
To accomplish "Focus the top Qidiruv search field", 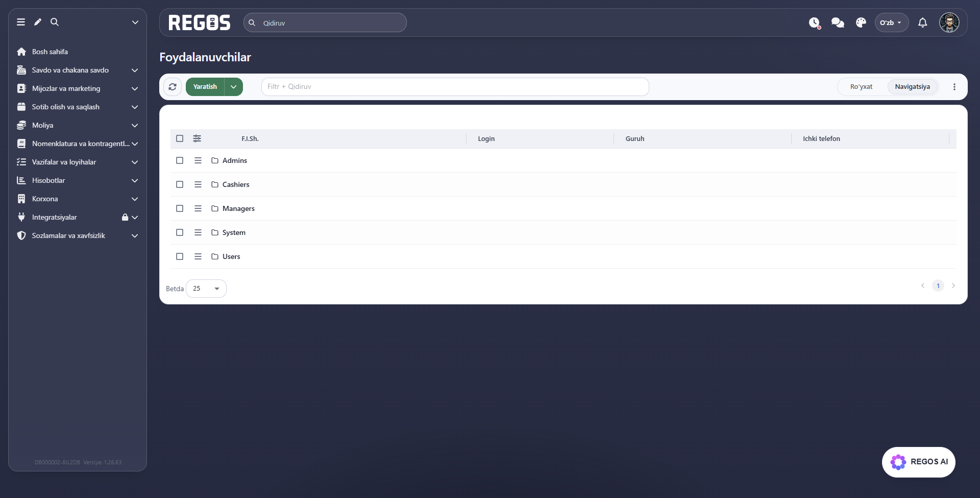I will (325, 22).
